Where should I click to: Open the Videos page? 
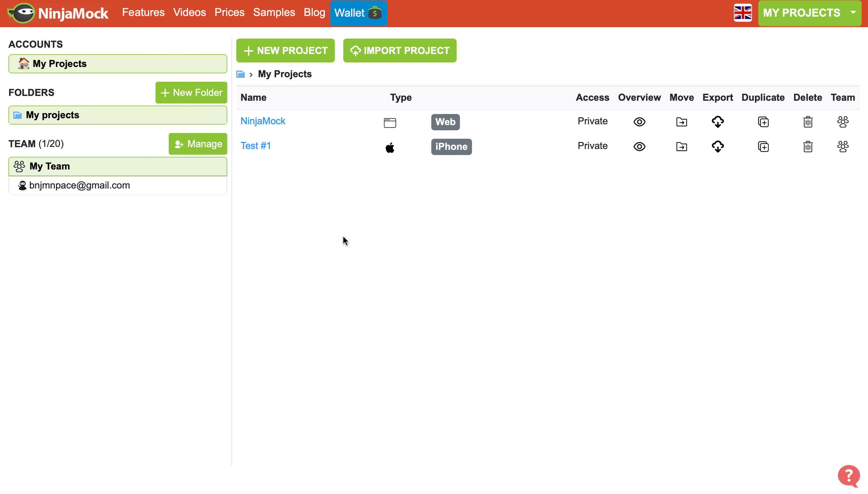[189, 13]
